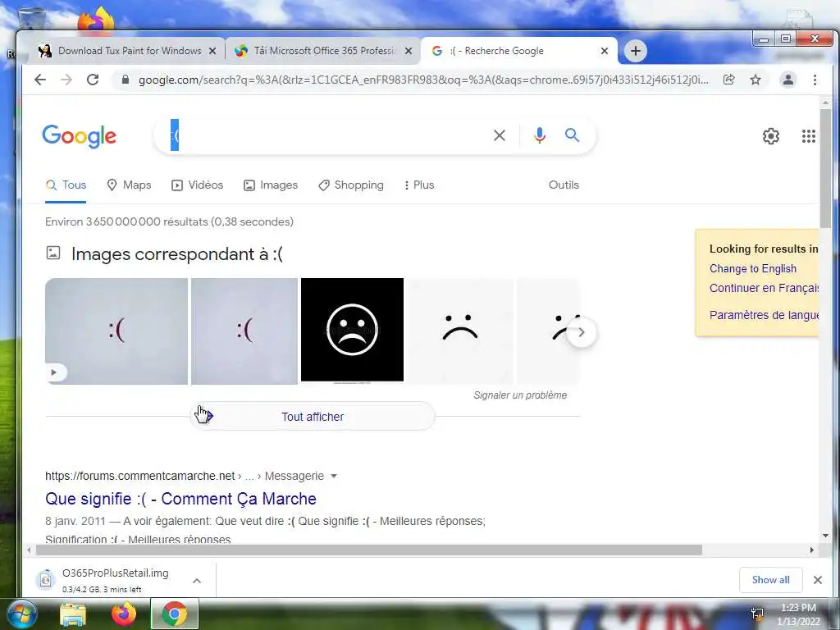Click Change to English link
The image size is (840, 630).
[753, 268]
